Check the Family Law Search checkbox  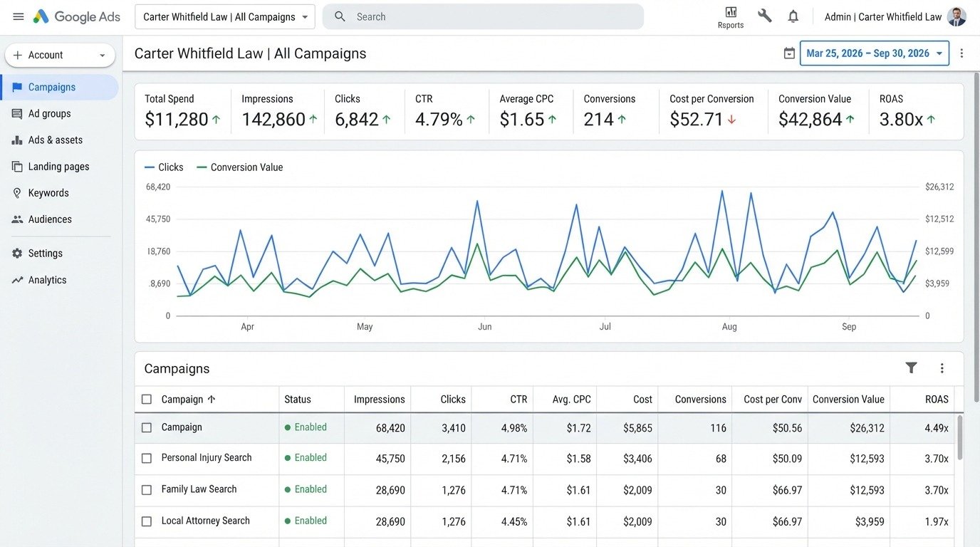[x=147, y=490]
